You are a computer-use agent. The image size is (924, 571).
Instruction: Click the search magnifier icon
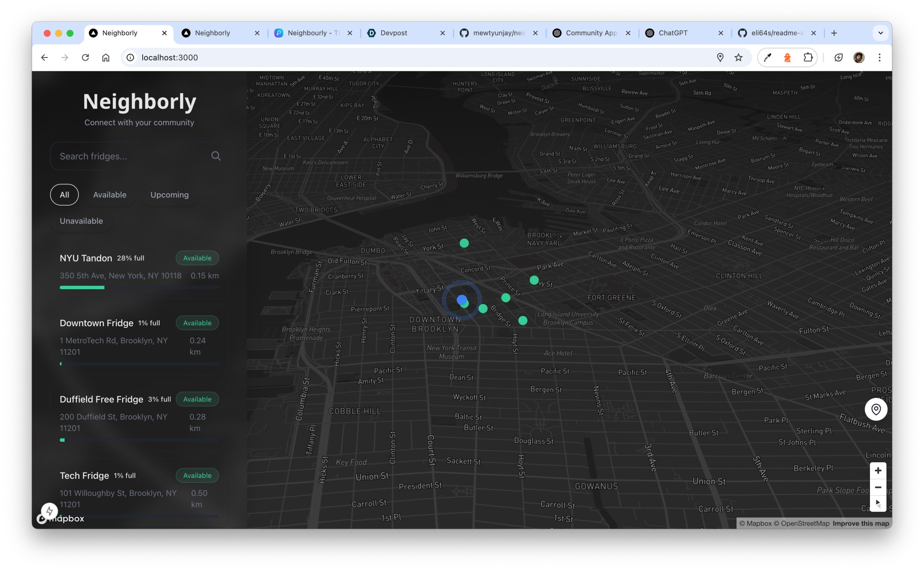[216, 156]
